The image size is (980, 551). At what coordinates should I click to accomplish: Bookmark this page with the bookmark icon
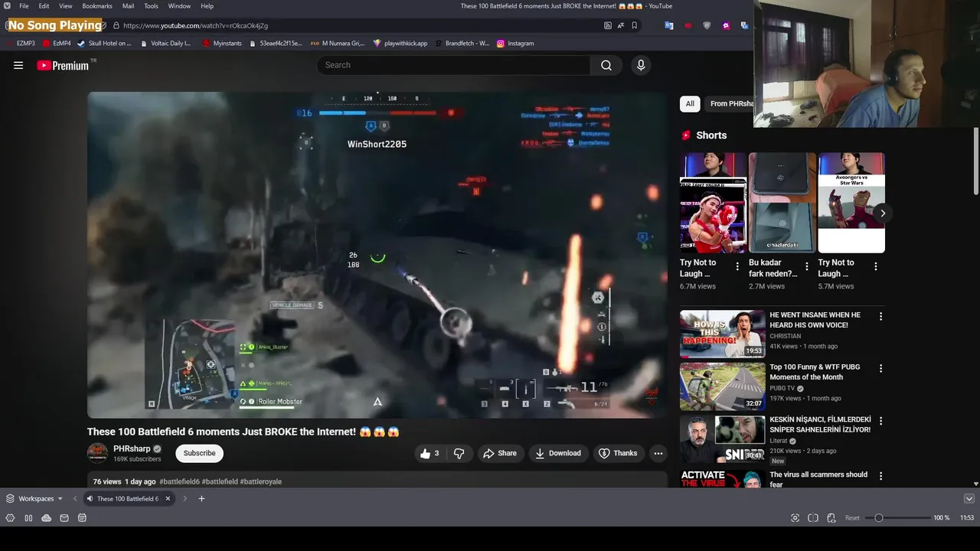click(x=634, y=25)
